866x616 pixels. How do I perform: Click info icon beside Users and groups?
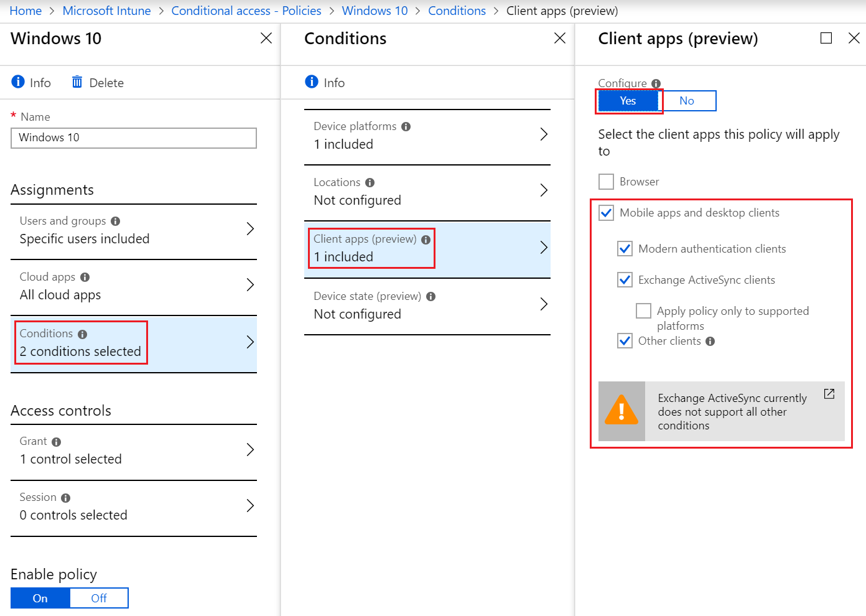pyautogui.click(x=116, y=221)
